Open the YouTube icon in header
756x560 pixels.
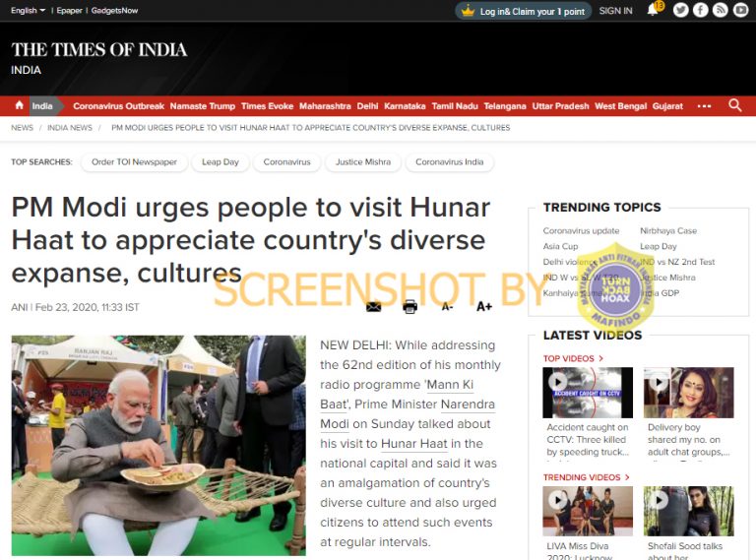[x=740, y=10]
